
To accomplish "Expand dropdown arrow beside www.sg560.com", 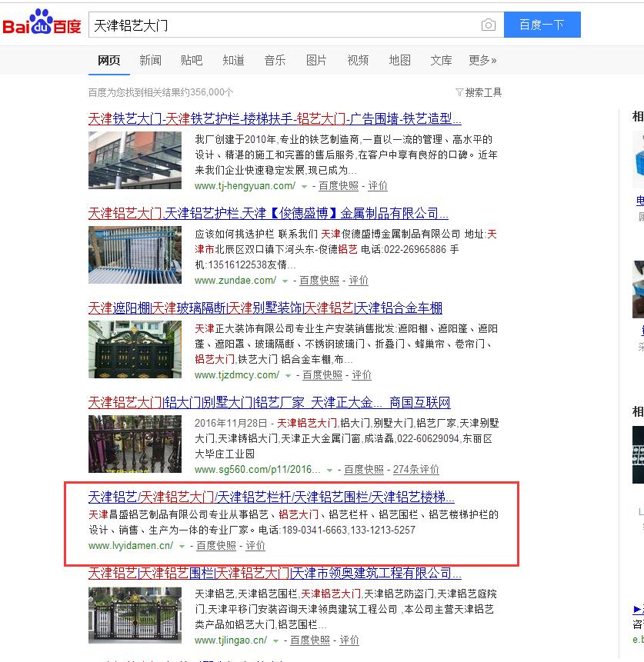I will (329, 470).
